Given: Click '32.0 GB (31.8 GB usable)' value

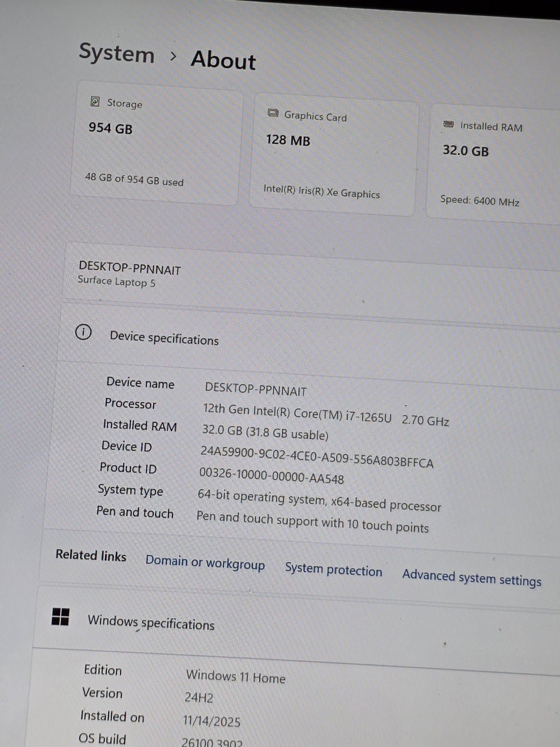Looking at the screenshot, I should (265, 432).
